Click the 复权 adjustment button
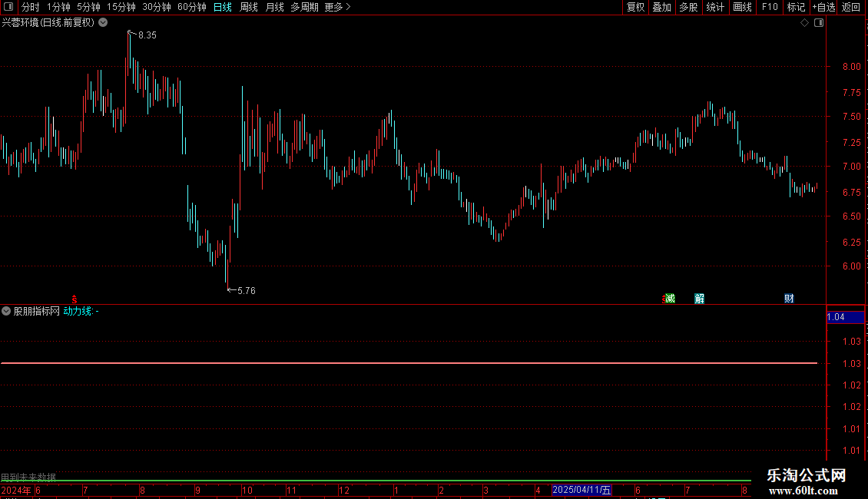The width and height of the screenshot is (868, 499). 635,7
